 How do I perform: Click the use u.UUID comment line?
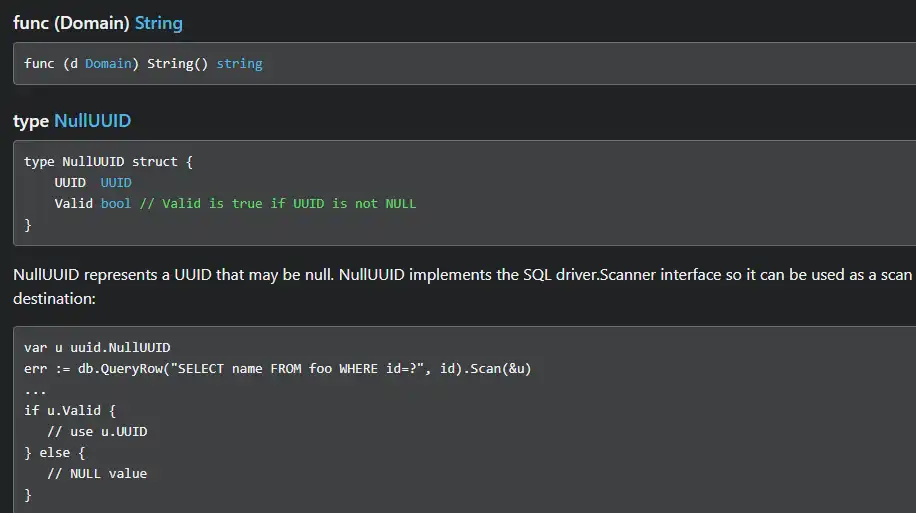[x=97, y=431]
